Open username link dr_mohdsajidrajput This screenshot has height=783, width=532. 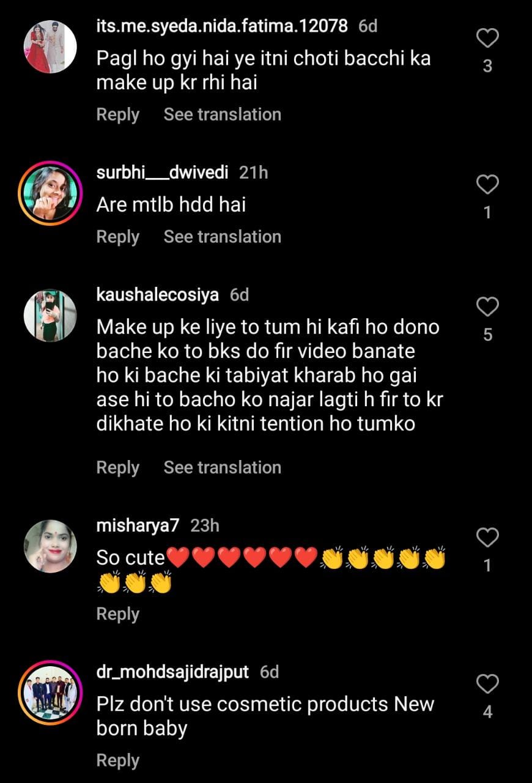pyautogui.click(x=172, y=672)
